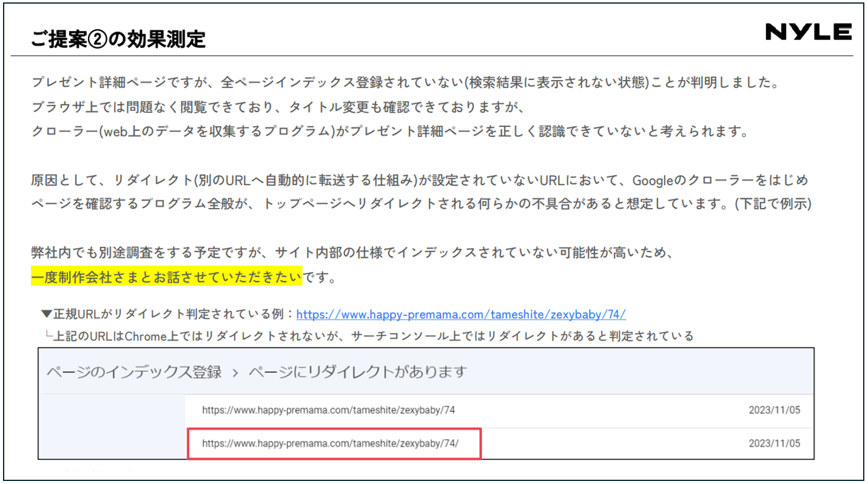The height and width of the screenshot is (484, 868).
Task: Click the line starting 'ページを確認するプログラム全般が'
Action: 421,204
